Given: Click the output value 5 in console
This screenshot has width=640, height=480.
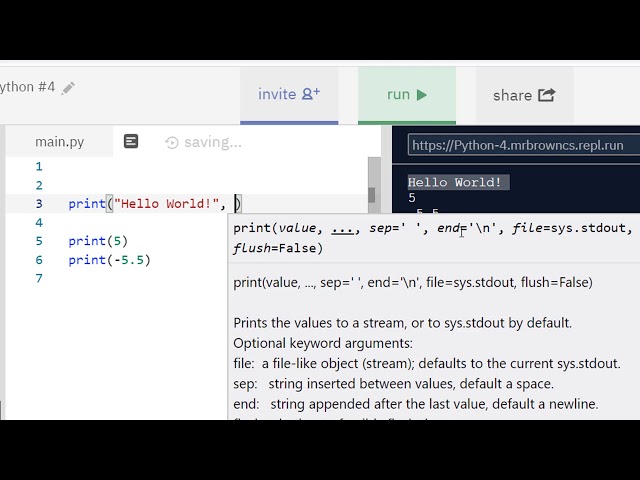Looking at the screenshot, I should click(x=412, y=198).
